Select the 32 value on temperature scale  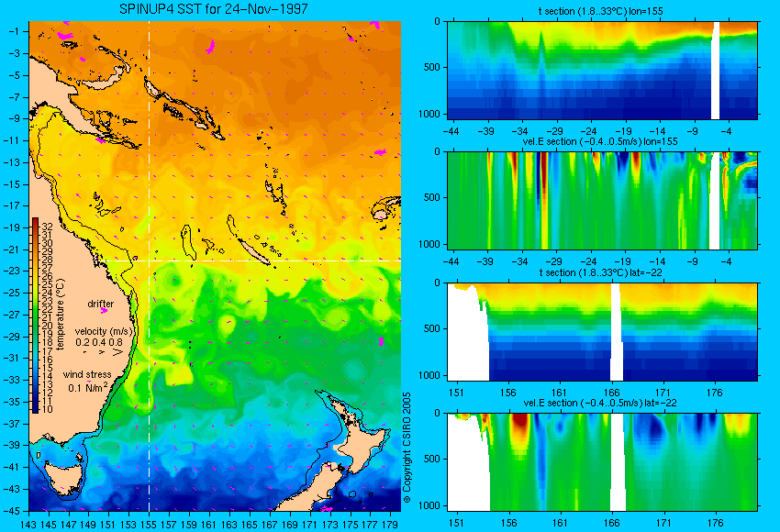coord(47,227)
